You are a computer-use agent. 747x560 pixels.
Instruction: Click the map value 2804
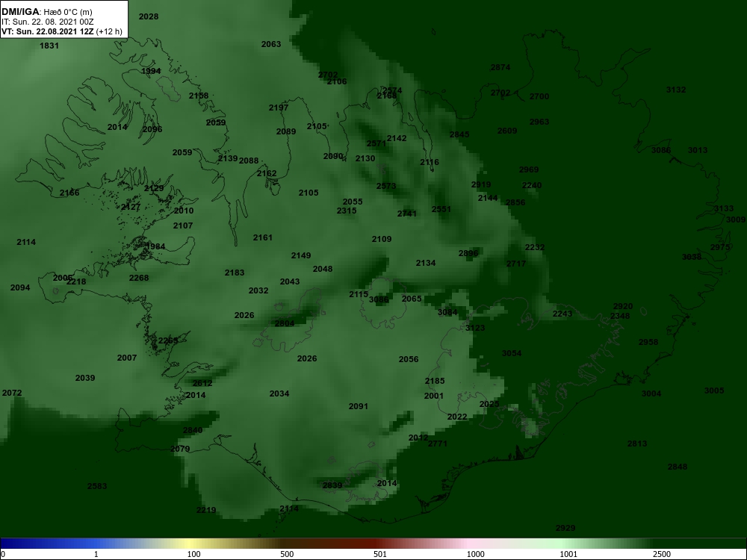tap(285, 324)
